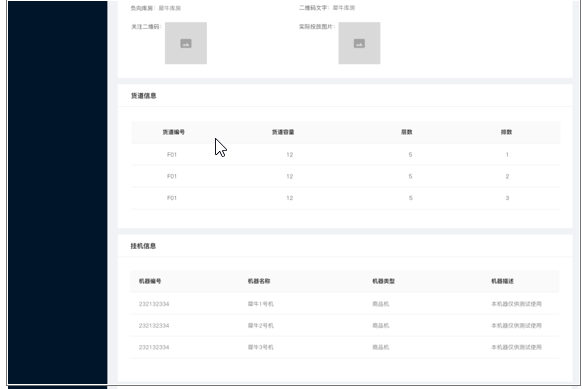Click the 货道容量 column header
Screen dimensions: 583x389
click(x=283, y=132)
